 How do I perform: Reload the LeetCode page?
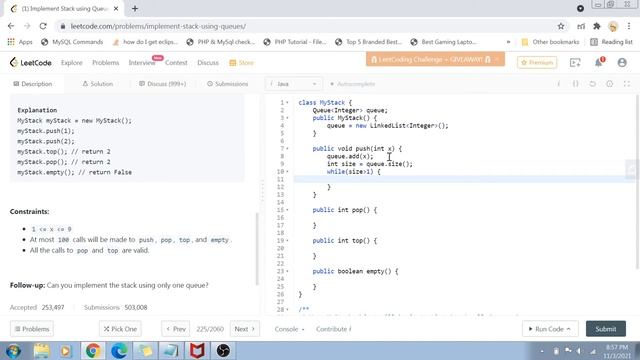pos(43,26)
